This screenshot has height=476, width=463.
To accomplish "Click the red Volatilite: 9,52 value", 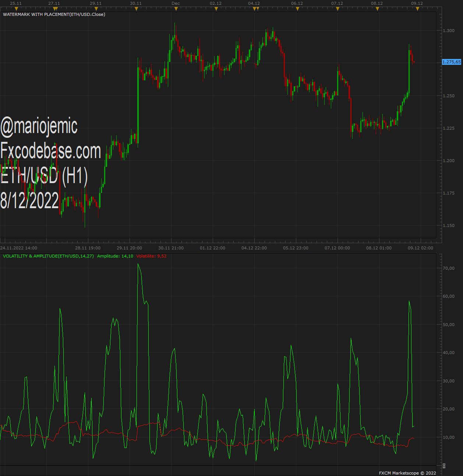I will coord(151,256).
